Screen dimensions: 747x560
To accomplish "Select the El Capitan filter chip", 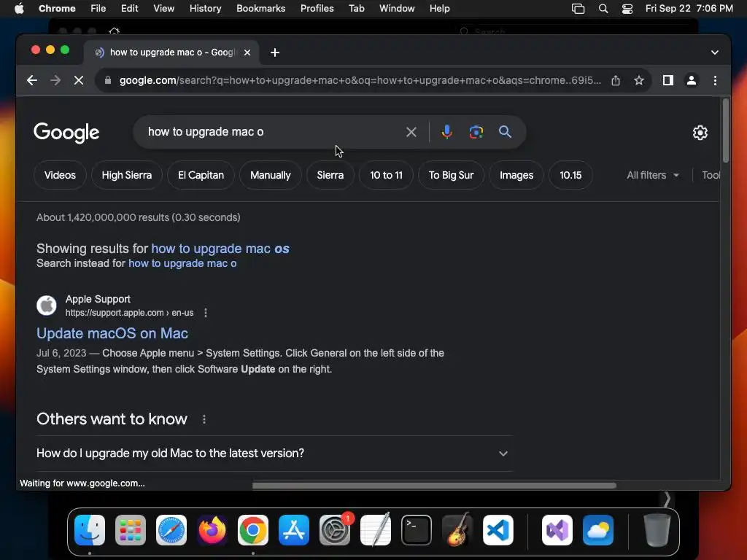I will (201, 175).
